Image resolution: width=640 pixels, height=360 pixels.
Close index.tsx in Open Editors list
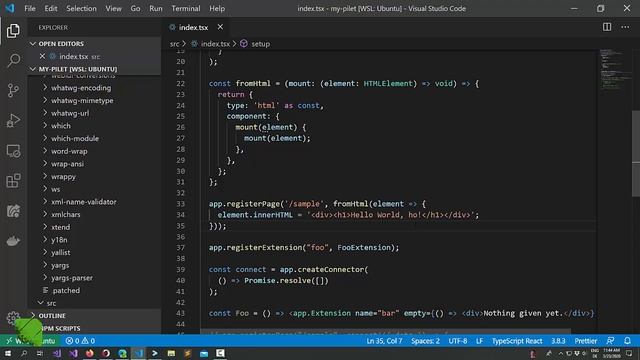click(x=42, y=56)
